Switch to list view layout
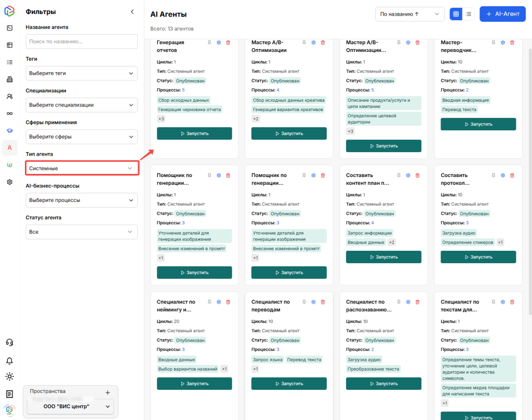Screen dimensions: 532x420 click(x=468, y=14)
